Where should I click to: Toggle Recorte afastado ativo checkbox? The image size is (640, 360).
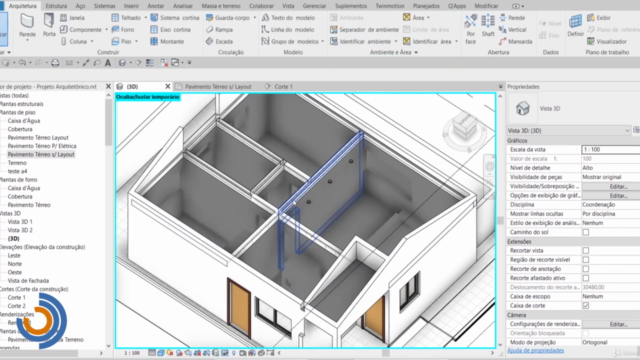tap(586, 278)
